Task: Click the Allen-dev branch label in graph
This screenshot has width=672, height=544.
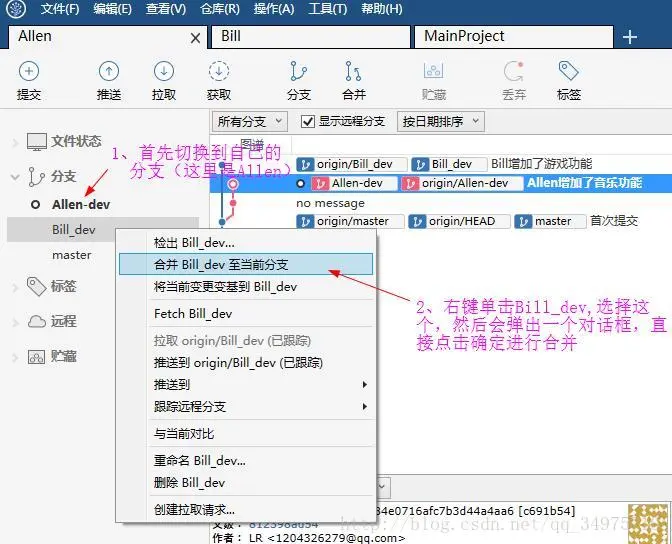Action: (x=354, y=183)
